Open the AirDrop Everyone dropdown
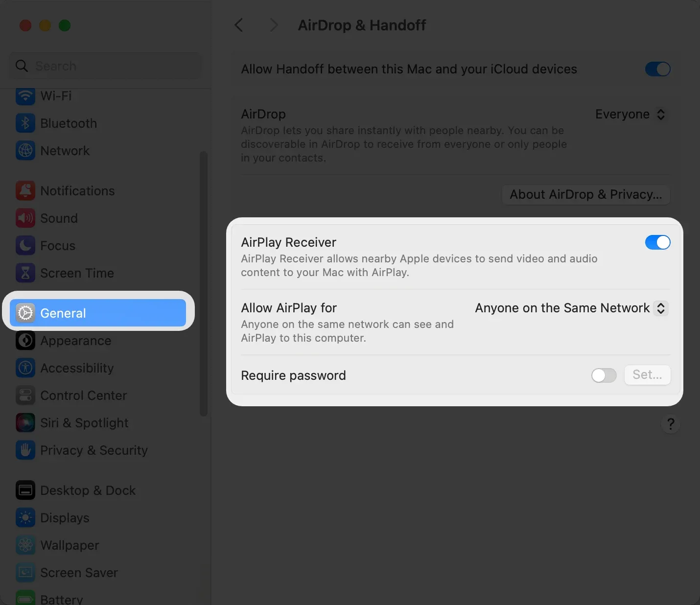Viewport: 700px width, 605px height. tap(630, 115)
